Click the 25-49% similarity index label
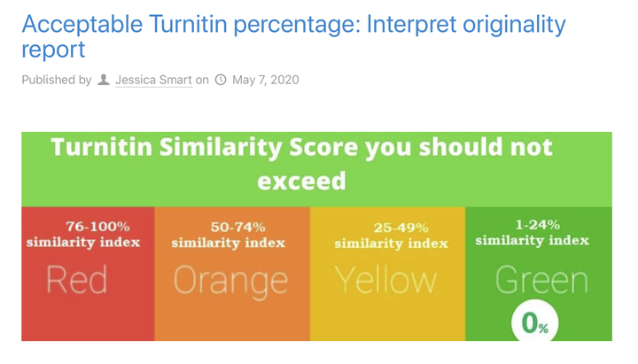The height and width of the screenshot is (364, 638). coord(391,236)
